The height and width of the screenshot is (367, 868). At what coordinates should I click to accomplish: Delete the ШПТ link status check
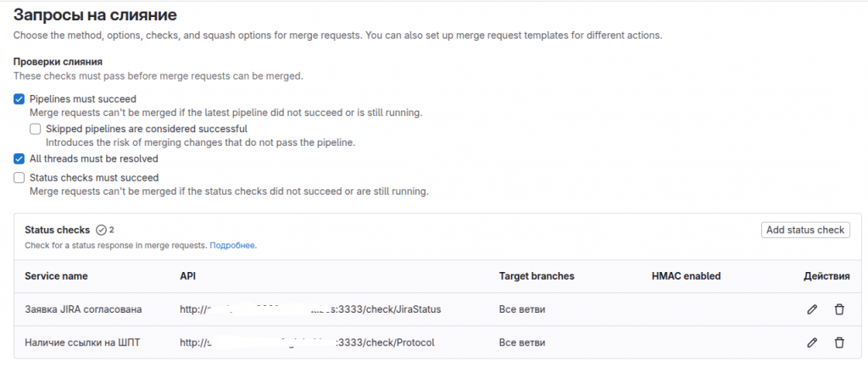pos(839,342)
